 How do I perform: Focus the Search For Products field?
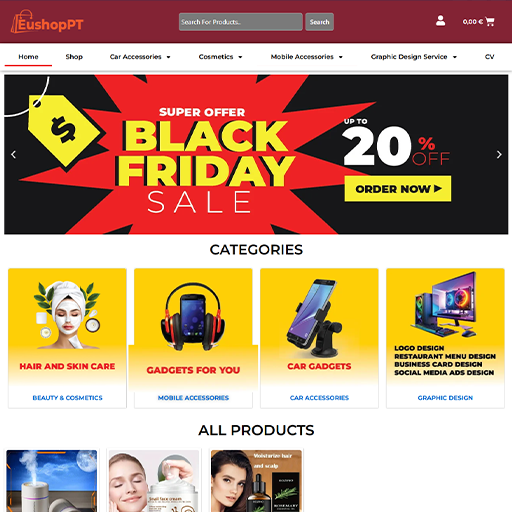click(241, 22)
